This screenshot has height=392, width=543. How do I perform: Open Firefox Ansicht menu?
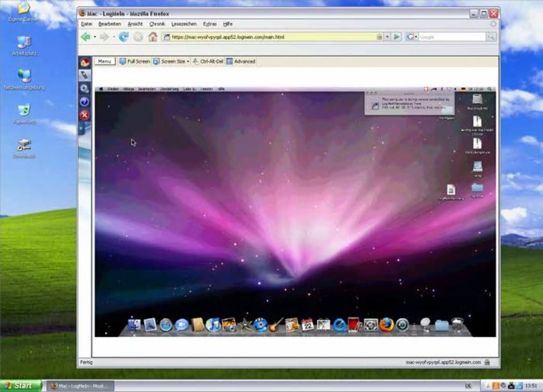click(x=135, y=24)
